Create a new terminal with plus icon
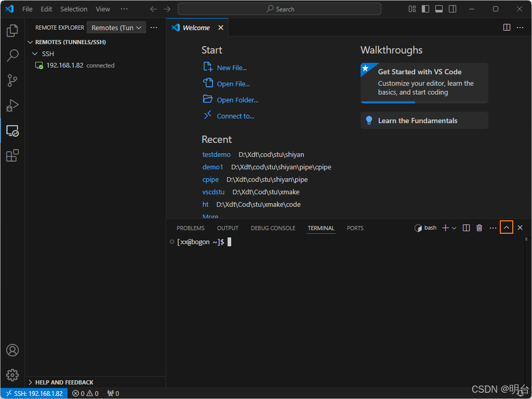This screenshot has height=399, width=532. 445,228
